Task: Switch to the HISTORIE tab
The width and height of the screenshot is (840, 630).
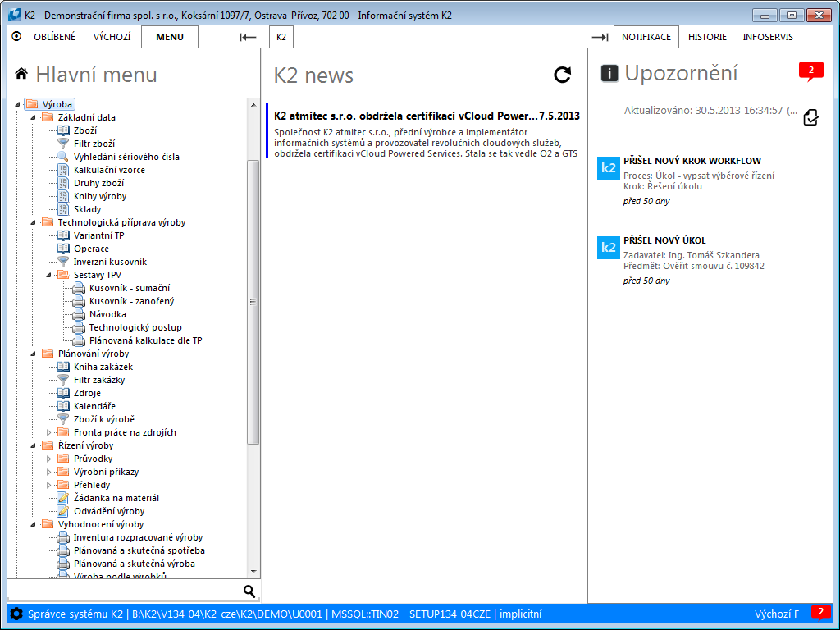Action: [x=707, y=37]
